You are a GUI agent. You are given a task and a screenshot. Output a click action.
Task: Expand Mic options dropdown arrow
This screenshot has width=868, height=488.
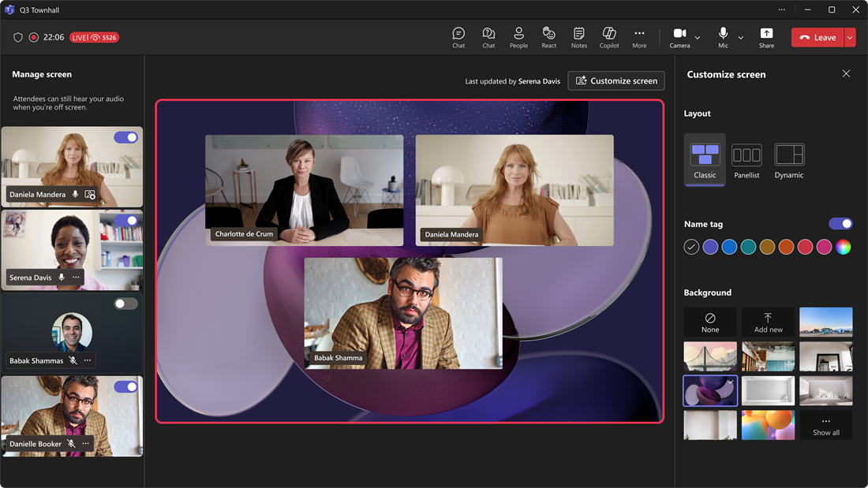[x=741, y=38]
